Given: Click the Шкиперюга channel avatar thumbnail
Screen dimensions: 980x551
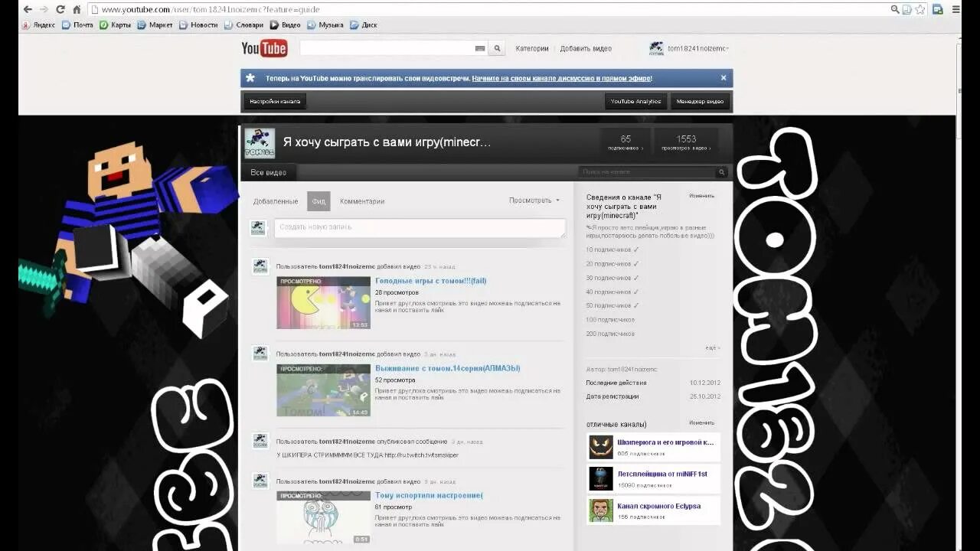Looking at the screenshot, I should tap(601, 447).
